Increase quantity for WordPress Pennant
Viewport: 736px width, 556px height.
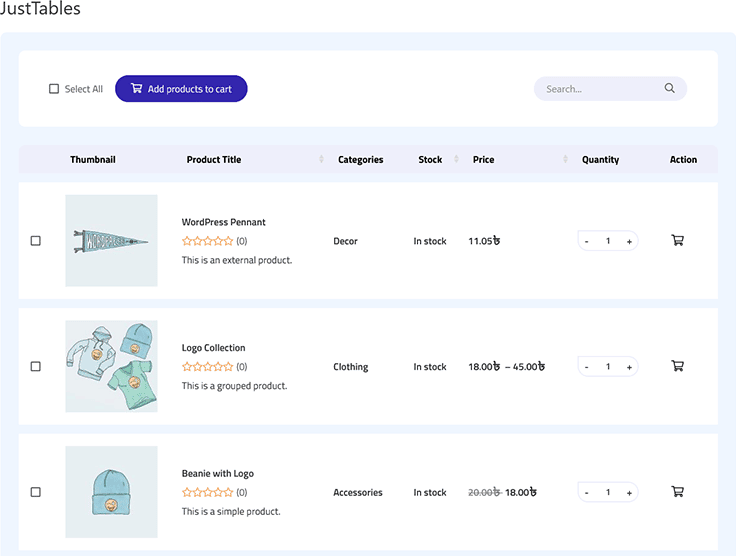(x=629, y=242)
